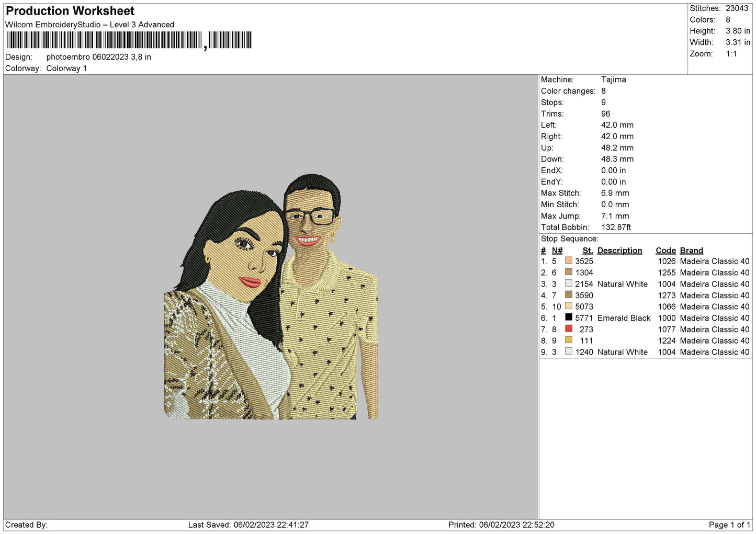Click the Down value 48.3 mm
Image resolution: width=756 pixels, height=534 pixels.
click(x=617, y=159)
